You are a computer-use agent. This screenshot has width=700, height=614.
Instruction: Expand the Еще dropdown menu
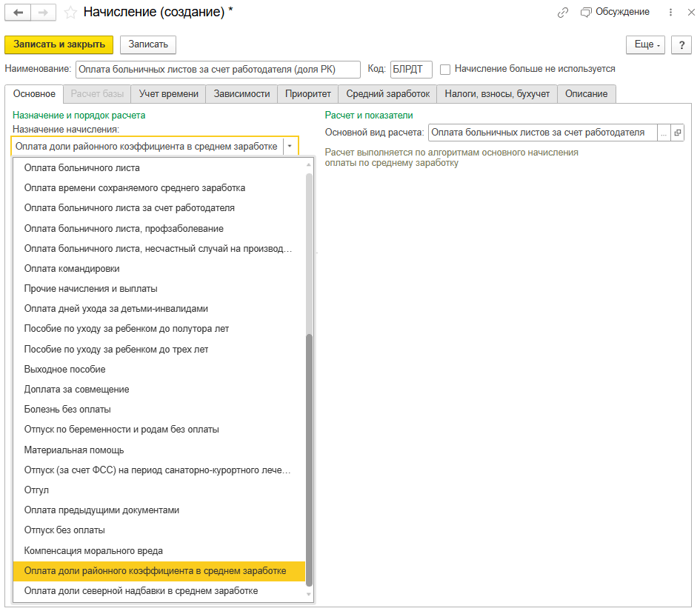pos(645,44)
